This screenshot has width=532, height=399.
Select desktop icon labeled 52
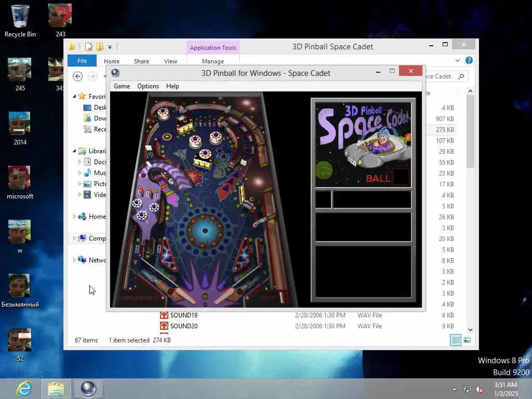click(x=20, y=345)
